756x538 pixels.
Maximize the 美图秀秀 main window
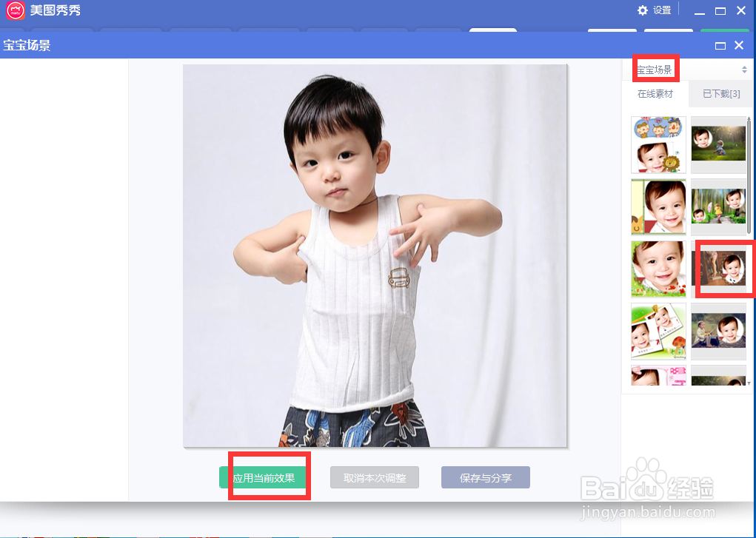click(720, 10)
